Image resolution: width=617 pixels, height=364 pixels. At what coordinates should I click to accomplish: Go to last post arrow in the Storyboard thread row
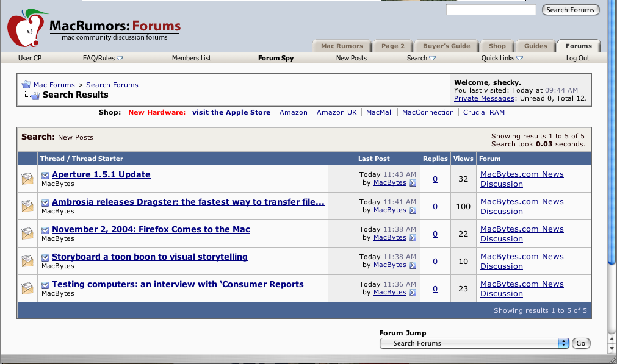point(413,265)
